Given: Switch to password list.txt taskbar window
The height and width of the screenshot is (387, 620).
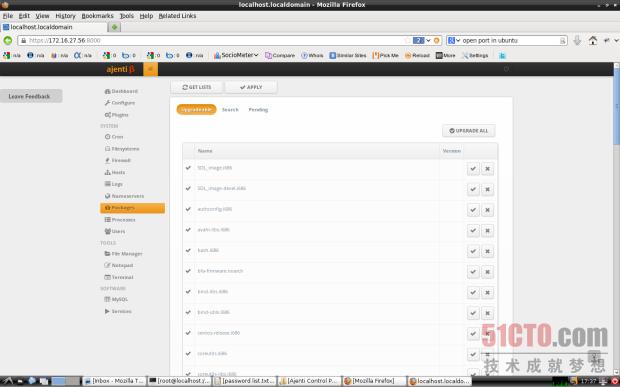Looking at the screenshot, I should [x=245, y=381].
